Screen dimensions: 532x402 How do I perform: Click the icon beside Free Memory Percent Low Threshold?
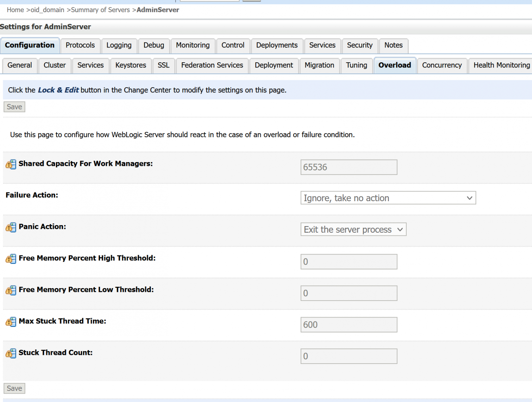click(11, 290)
